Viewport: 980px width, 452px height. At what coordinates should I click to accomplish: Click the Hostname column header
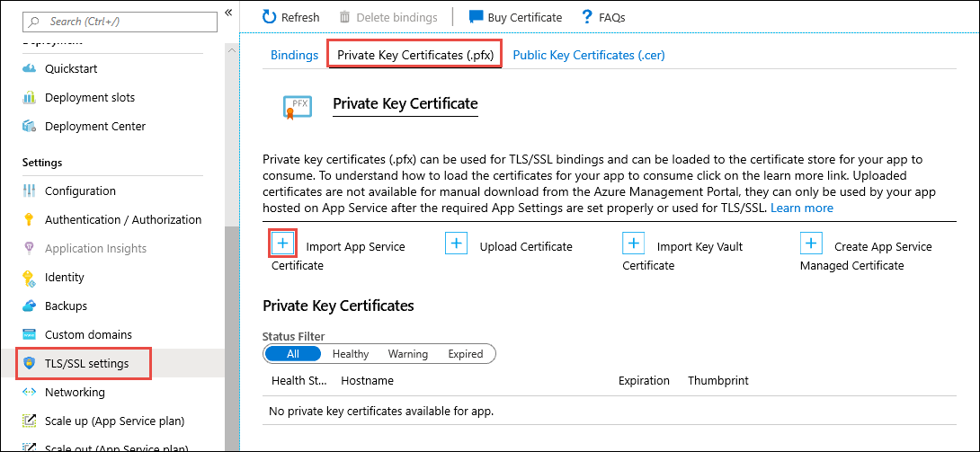367,380
